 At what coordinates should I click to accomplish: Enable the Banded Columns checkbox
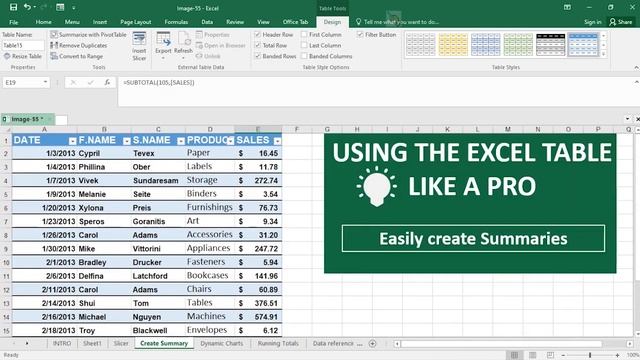pyautogui.click(x=304, y=56)
